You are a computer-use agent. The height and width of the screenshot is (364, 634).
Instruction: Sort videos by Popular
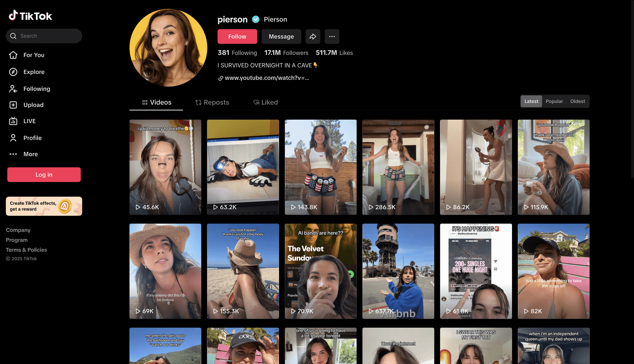tap(554, 101)
